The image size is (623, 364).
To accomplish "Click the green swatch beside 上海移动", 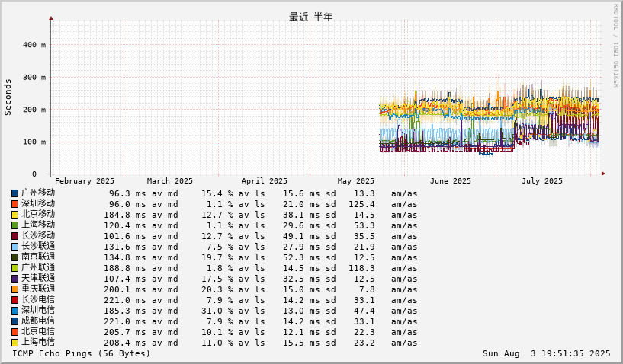I will tap(14, 225).
